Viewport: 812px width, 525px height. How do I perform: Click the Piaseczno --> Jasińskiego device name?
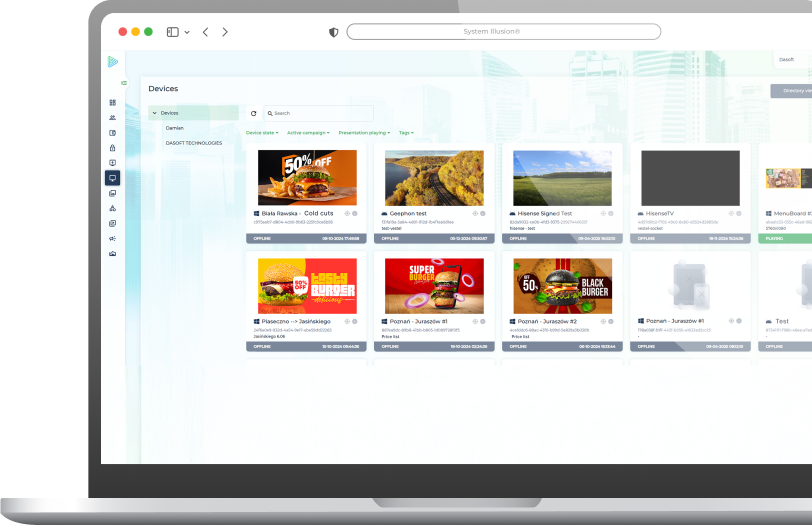click(296, 322)
